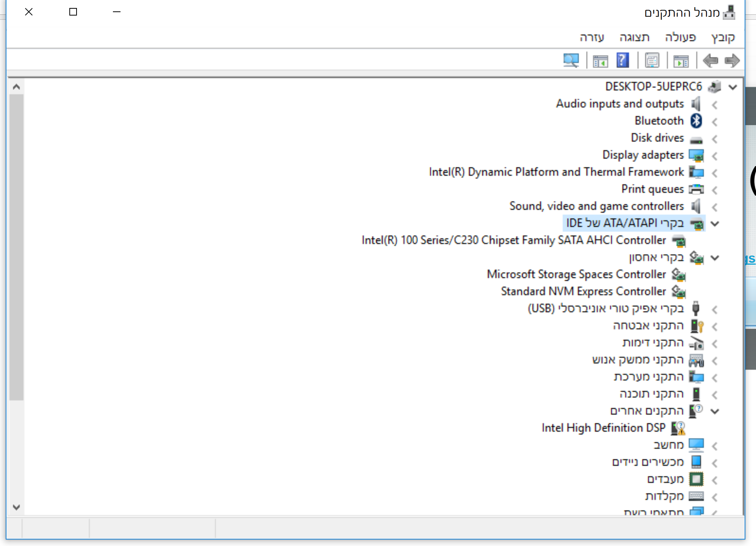
Task: Select the Sound, video and game controllers label
Action: coord(596,206)
